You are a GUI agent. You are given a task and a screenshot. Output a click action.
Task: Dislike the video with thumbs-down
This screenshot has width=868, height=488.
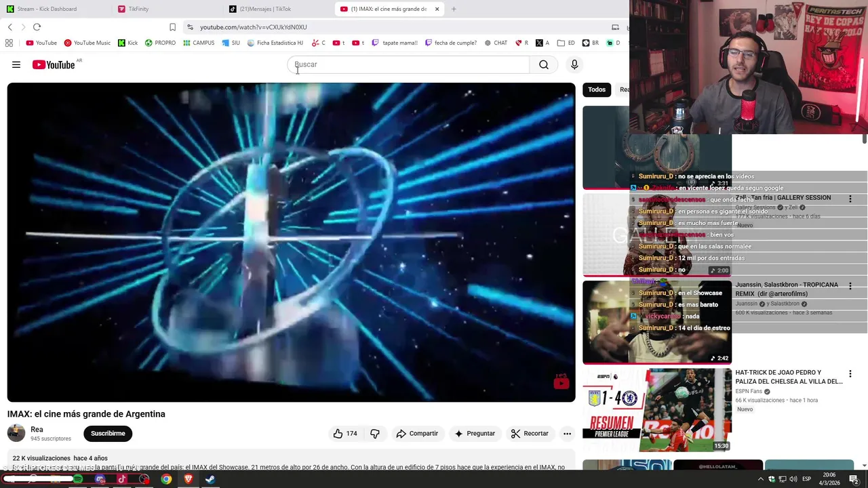coord(375,433)
